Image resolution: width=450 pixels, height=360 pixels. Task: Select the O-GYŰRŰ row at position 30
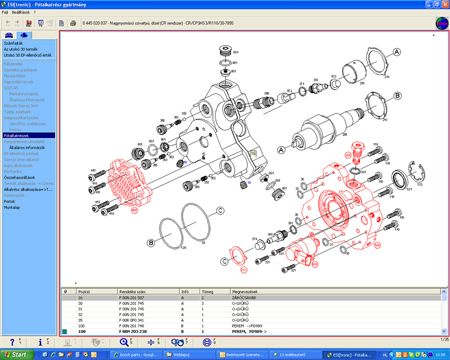click(x=252, y=303)
